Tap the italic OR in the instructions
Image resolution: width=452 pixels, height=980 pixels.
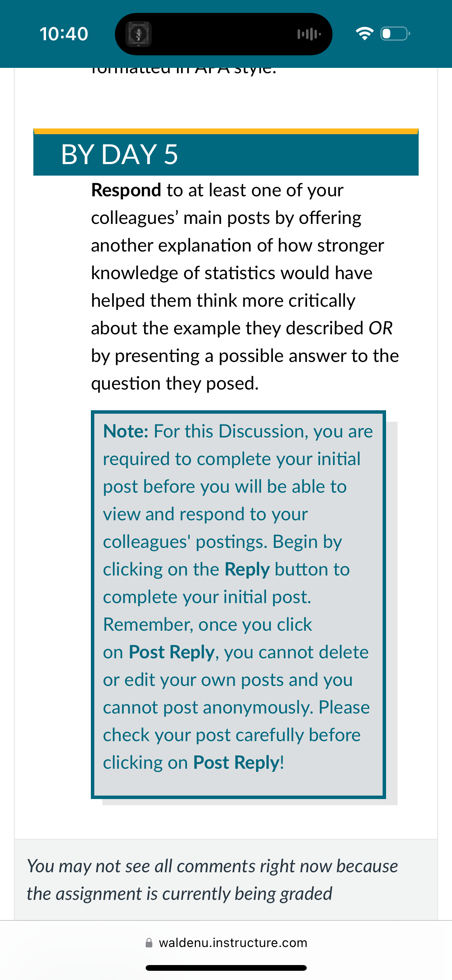(x=381, y=329)
